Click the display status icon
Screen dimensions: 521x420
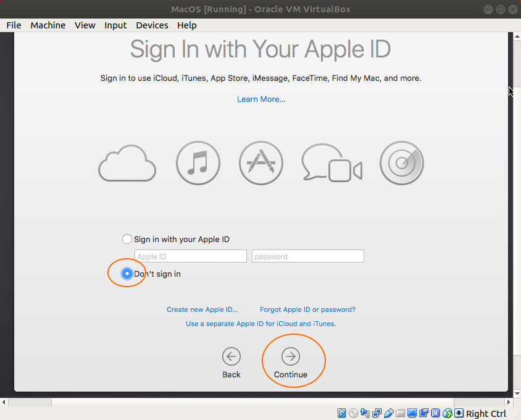412,413
